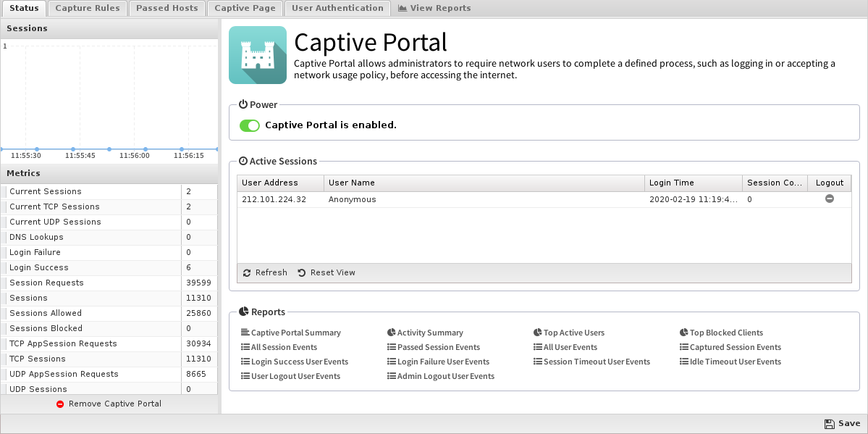Screen dimensions: 868x434
Task: Open the Top Active Users report
Action: (x=569, y=333)
